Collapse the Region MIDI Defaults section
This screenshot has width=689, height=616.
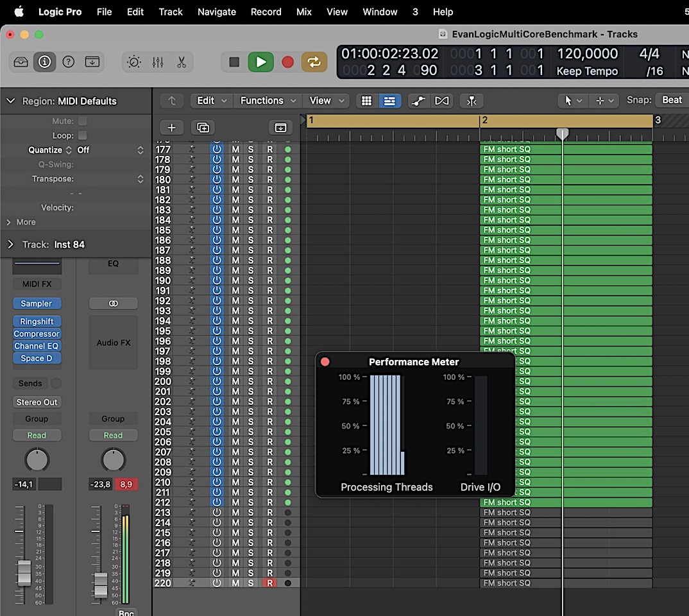pos(10,101)
